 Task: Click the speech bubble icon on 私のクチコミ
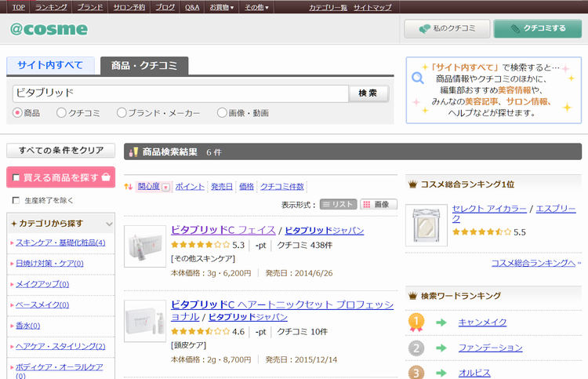coord(424,29)
